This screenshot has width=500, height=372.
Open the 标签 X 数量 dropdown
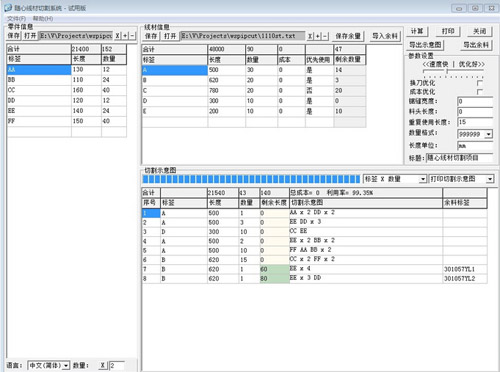pos(423,179)
